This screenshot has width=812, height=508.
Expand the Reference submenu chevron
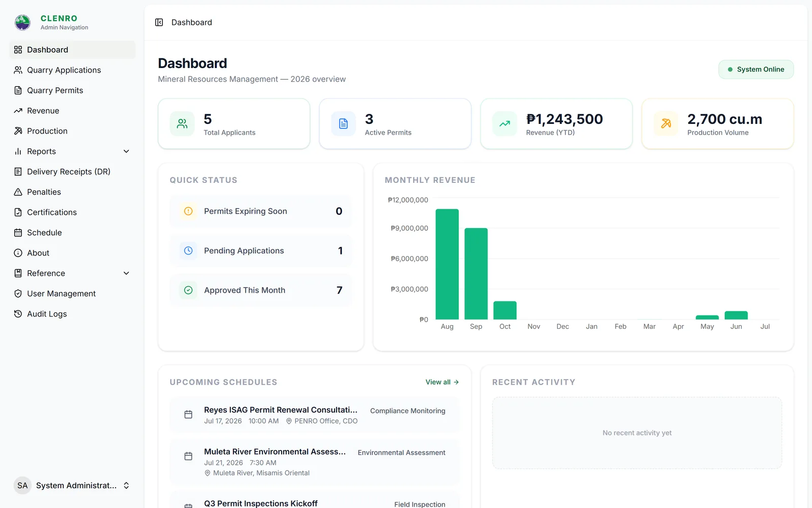[x=126, y=273]
